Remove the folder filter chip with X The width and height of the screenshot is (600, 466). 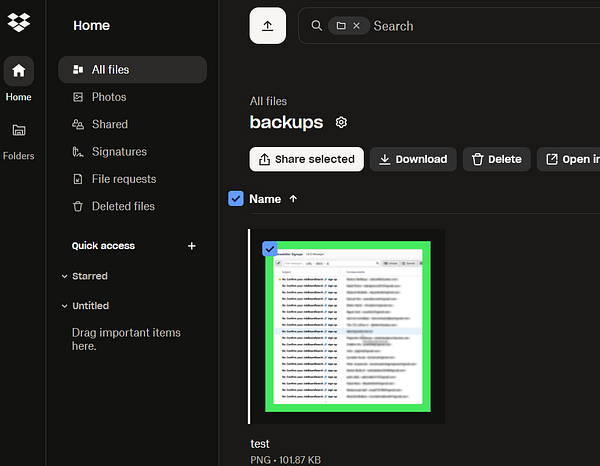pyautogui.click(x=356, y=26)
